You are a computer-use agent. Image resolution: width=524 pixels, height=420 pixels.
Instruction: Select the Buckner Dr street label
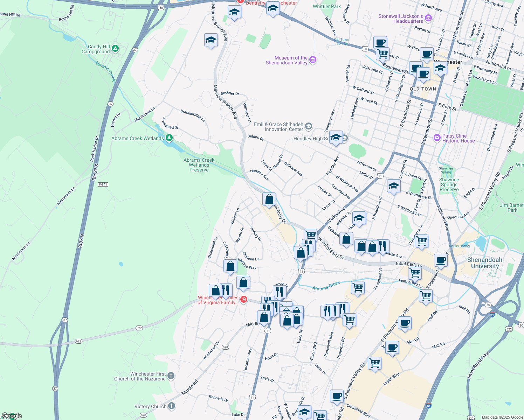(x=230, y=93)
